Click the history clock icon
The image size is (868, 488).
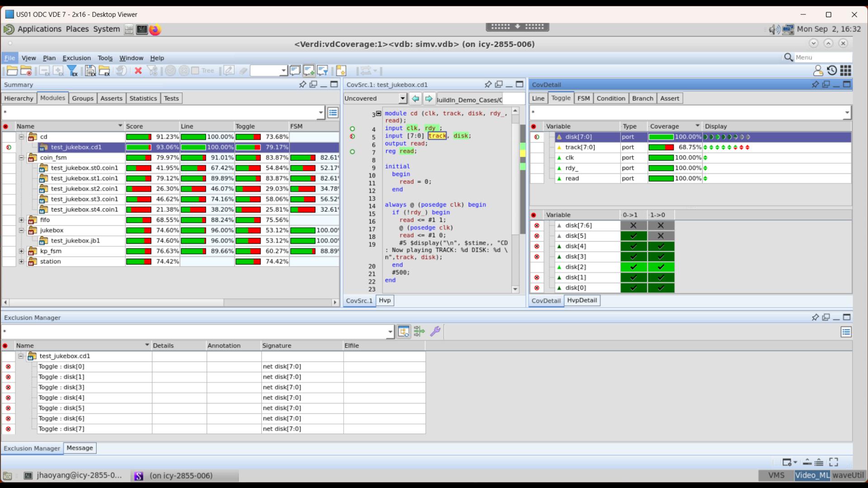click(x=832, y=70)
